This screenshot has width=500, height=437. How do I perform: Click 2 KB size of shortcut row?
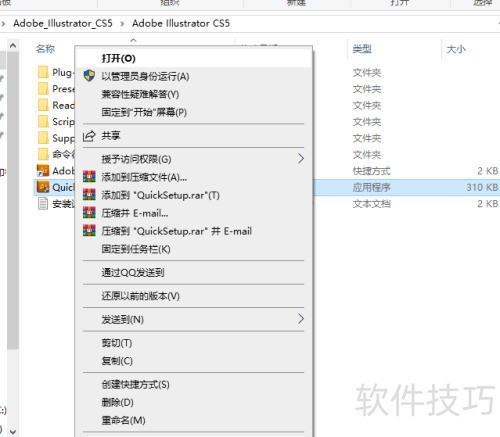(x=488, y=171)
